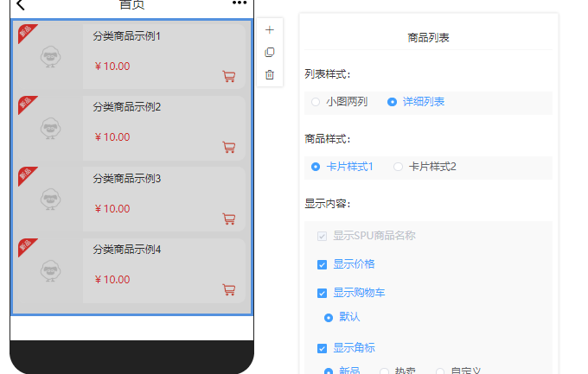The width and height of the screenshot is (588, 374).
Task: Click cart icon for 分类商品示例2
Action: coord(229,148)
